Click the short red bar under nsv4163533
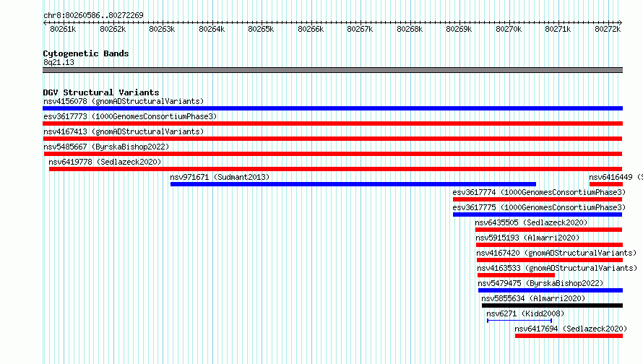 [x=516, y=275]
